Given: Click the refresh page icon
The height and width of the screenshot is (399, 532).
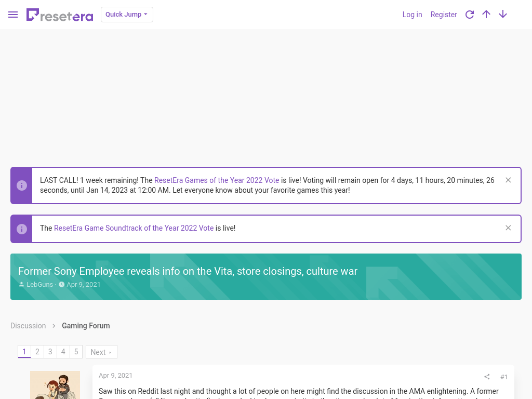Looking at the screenshot, I should point(470,15).
